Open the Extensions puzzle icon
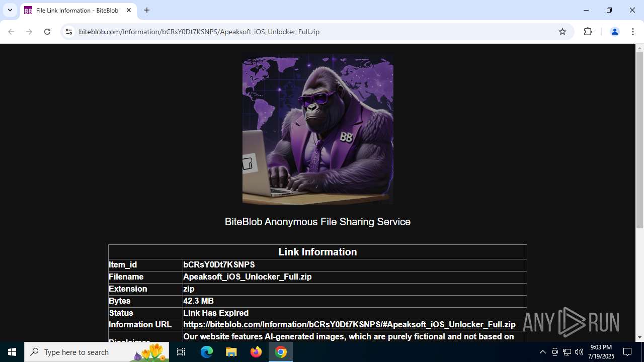The image size is (644, 362). click(588, 32)
